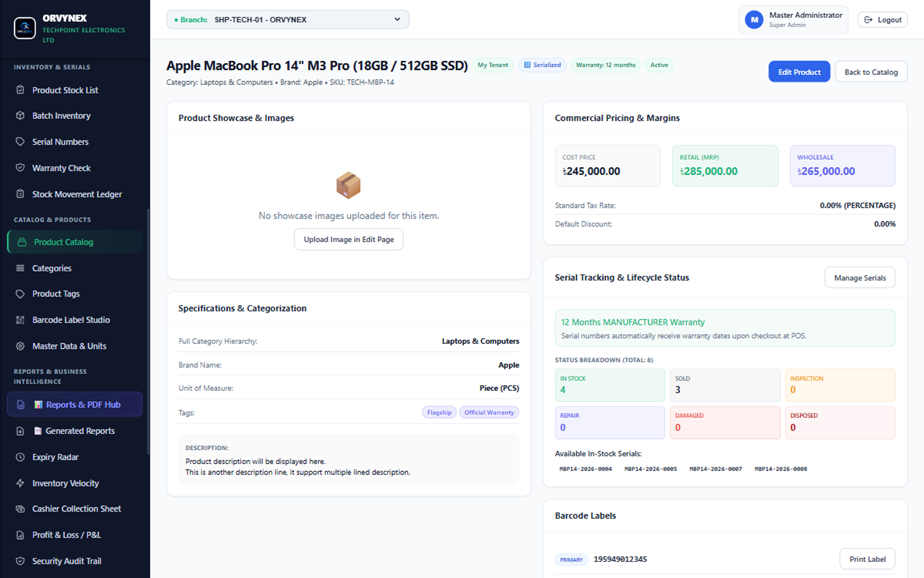Click the Master Administrator avatar
Image resolution: width=924 pixels, height=578 pixels.
tap(754, 20)
